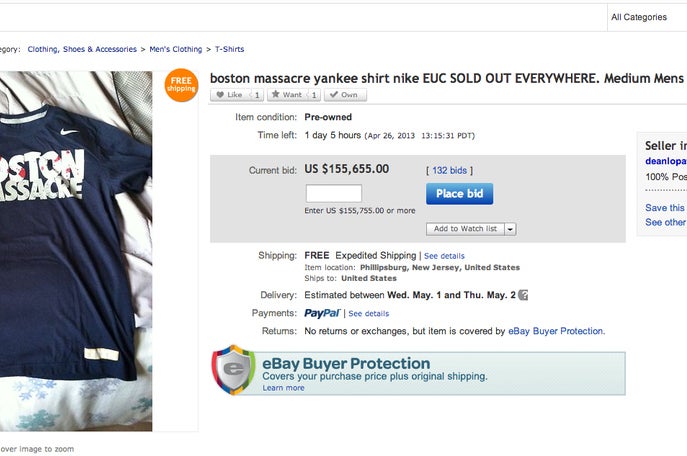Click the Own checkmark button
Viewport: 687px width, 456px height.
(x=345, y=95)
